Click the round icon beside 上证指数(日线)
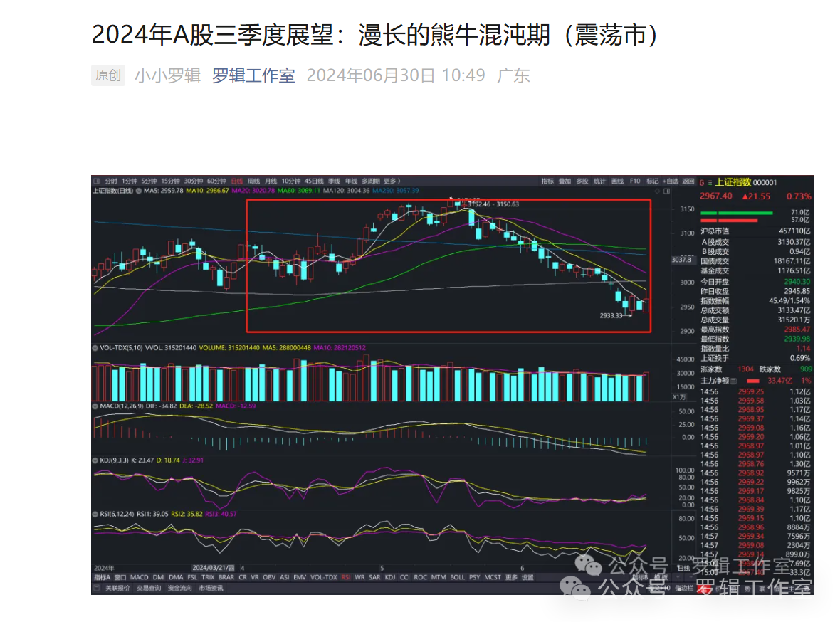 click(x=139, y=191)
